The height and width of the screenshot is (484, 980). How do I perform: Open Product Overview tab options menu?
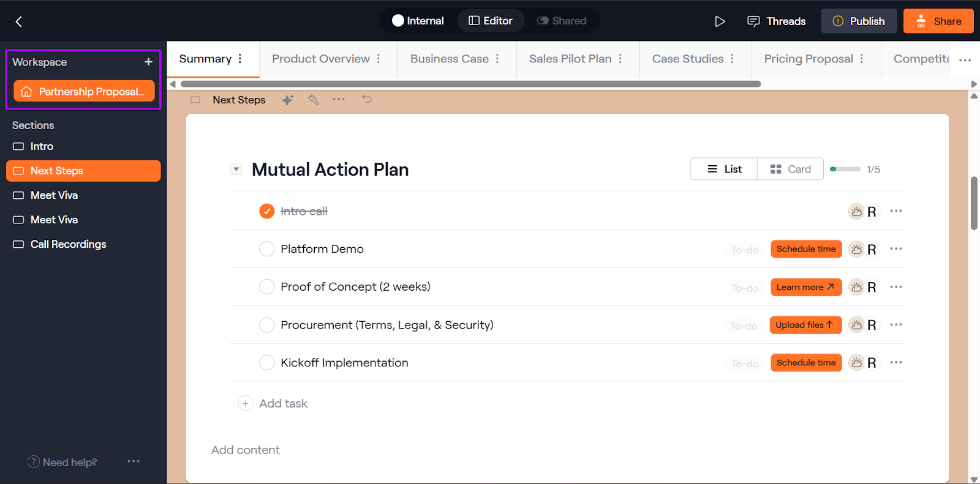pos(379,59)
